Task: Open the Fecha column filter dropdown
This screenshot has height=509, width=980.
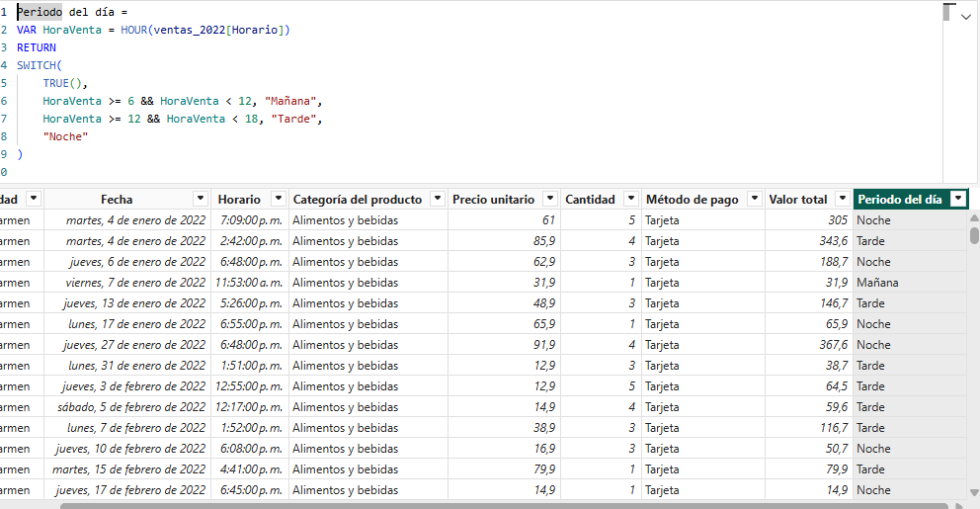Action: (x=201, y=199)
